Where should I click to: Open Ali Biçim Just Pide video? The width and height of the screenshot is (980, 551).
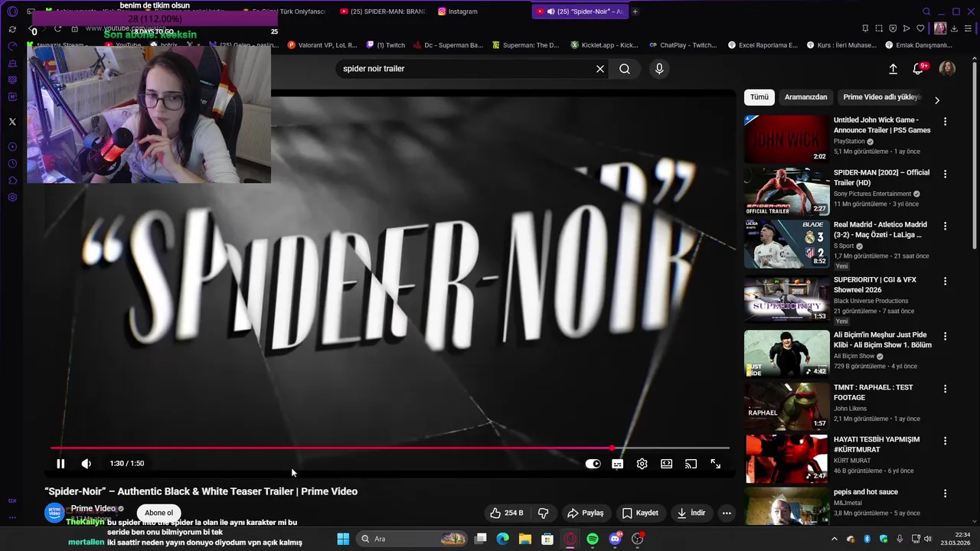click(786, 354)
